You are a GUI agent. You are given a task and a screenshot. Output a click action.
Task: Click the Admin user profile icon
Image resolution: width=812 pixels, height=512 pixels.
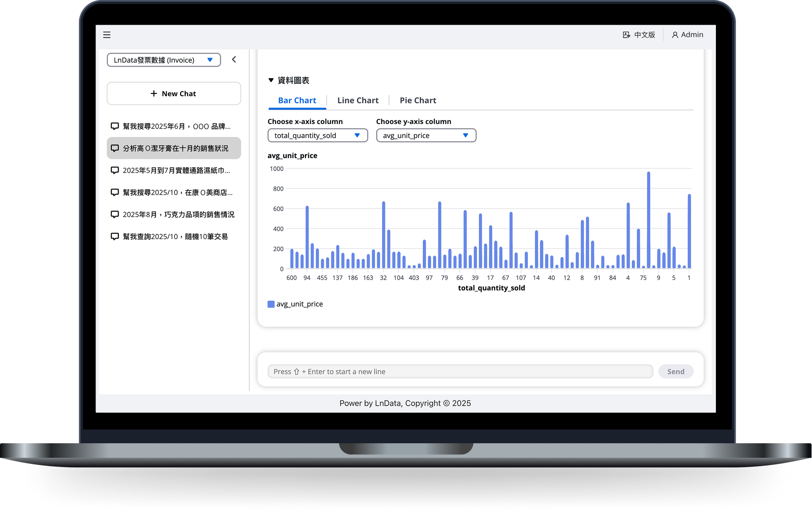pos(675,35)
